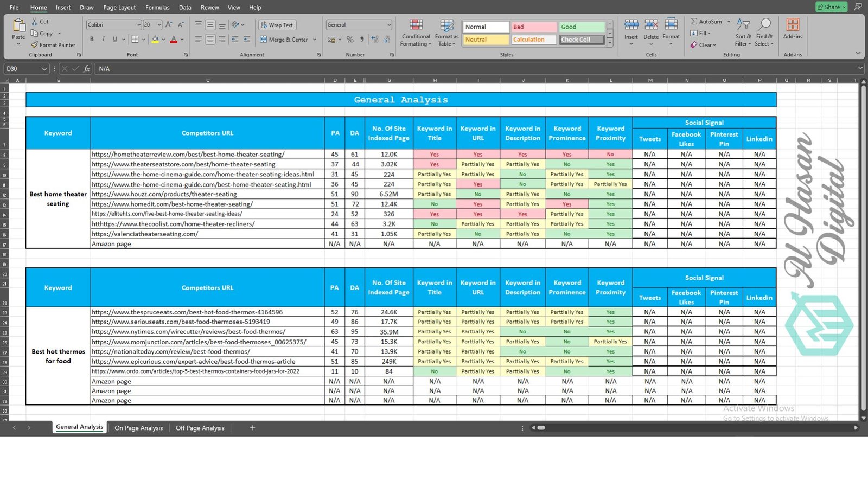Open Sort & Filter options
This screenshot has width=868, height=488.
tap(743, 33)
